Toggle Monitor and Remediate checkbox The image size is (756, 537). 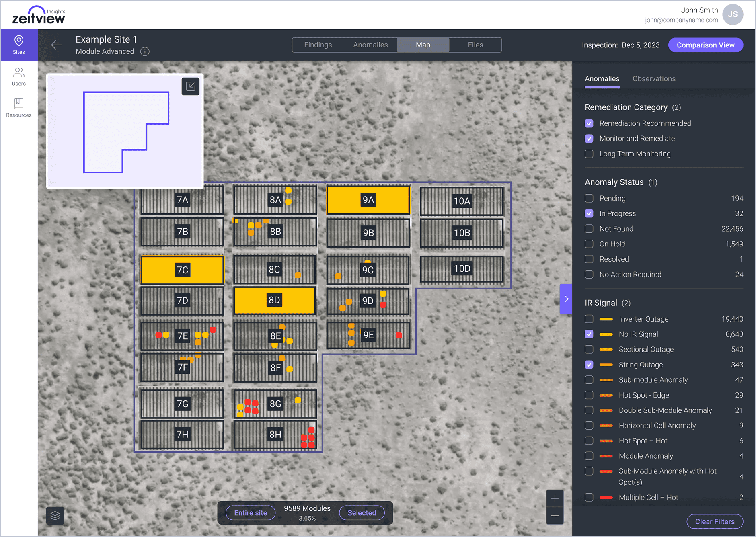pos(589,139)
